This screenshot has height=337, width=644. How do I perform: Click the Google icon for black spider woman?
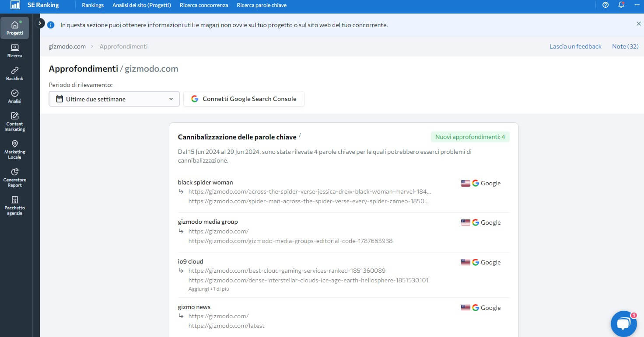pyautogui.click(x=476, y=183)
